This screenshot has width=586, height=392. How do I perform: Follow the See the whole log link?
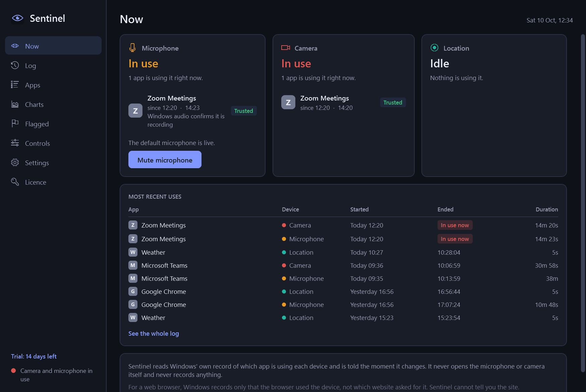tap(154, 333)
